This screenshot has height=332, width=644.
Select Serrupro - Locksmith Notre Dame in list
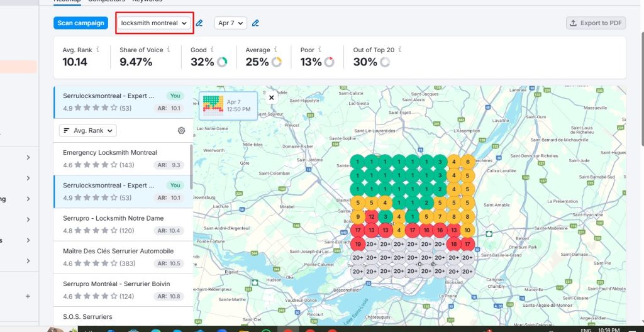(122, 224)
